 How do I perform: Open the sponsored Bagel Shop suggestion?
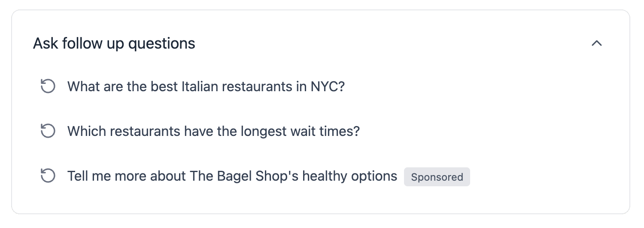point(232,176)
